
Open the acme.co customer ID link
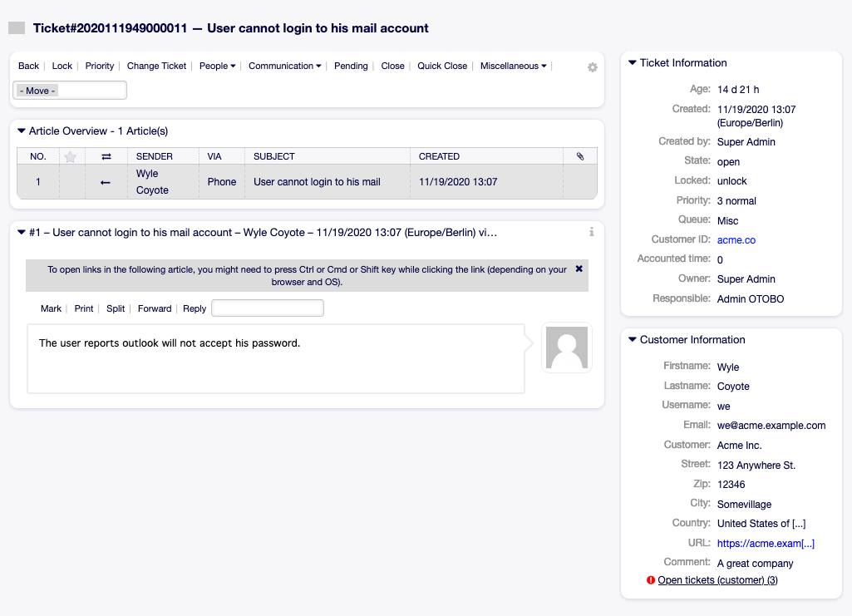coord(736,240)
